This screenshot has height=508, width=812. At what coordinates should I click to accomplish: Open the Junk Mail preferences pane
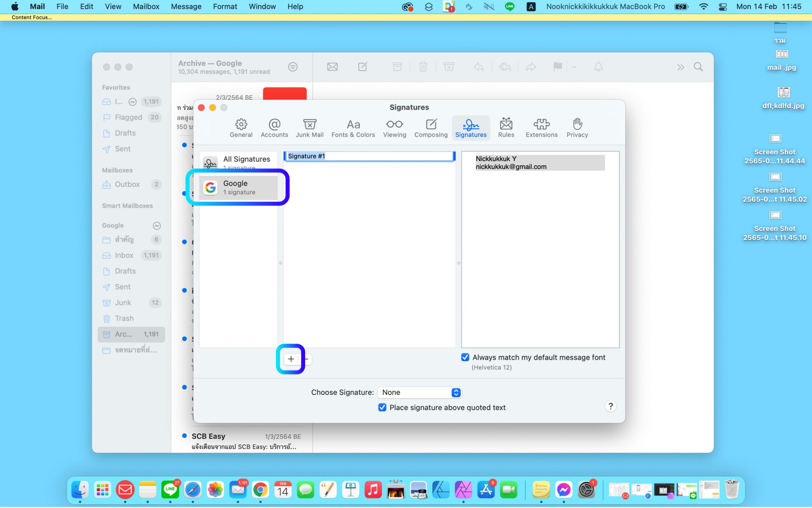309,128
